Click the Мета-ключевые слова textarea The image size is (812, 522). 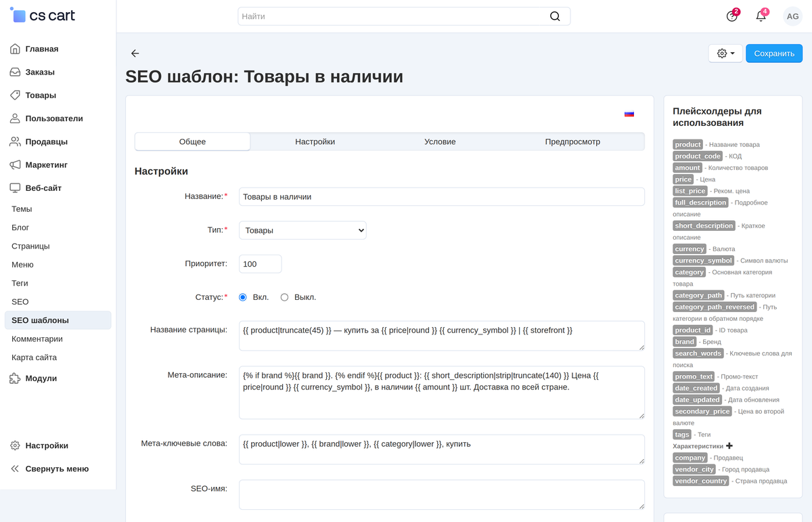[x=442, y=450]
